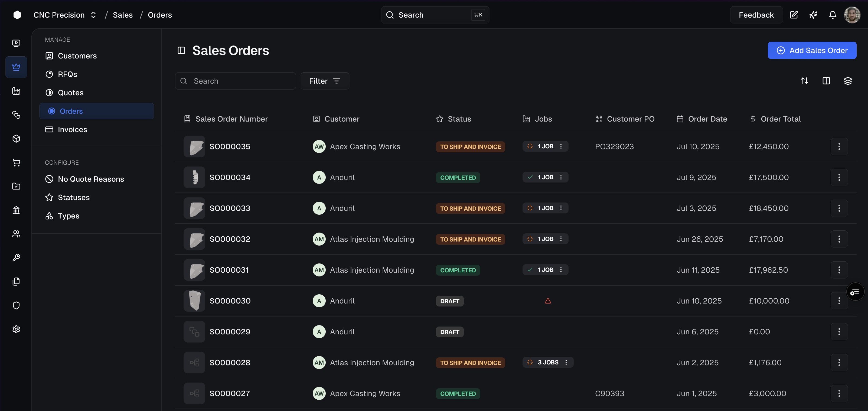Open the Filter dropdown above the table

(x=325, y=81)
